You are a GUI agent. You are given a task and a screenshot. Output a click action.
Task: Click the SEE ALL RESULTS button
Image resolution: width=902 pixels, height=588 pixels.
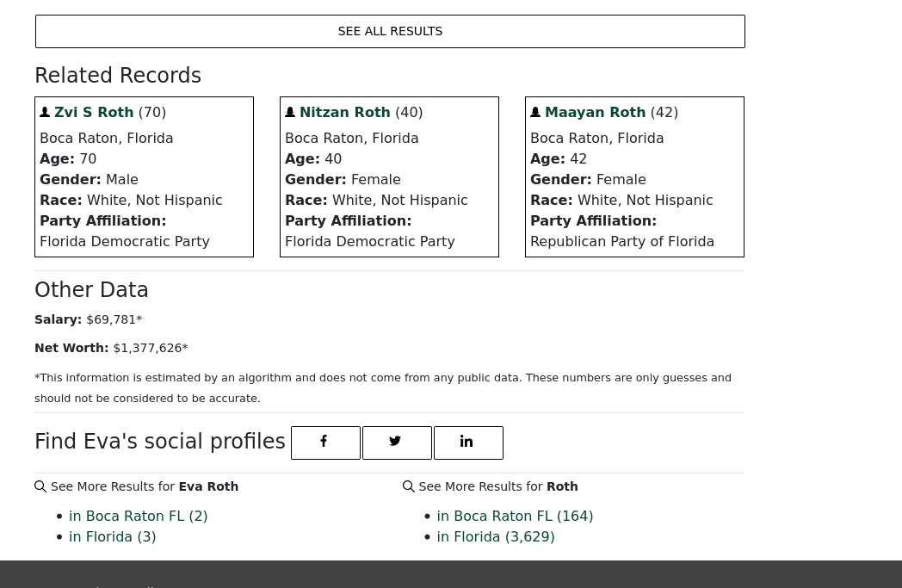tap(390, 31)
